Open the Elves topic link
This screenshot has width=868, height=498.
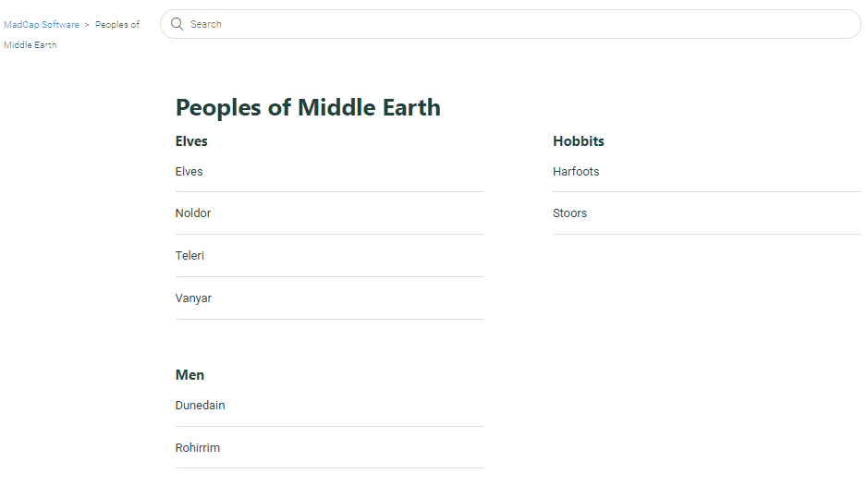189,172
